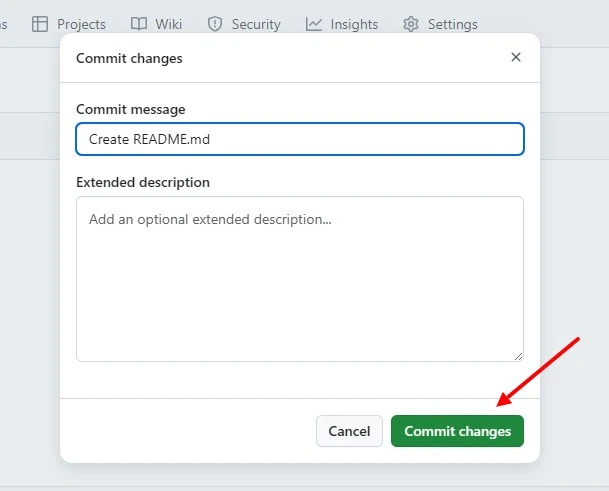Click into the Extended description textarea

[300, 279]
